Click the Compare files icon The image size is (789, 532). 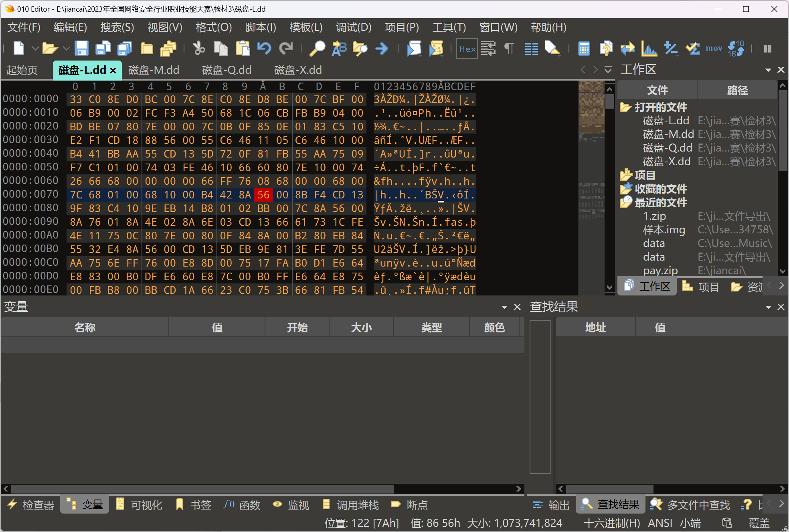pos(606,49)
